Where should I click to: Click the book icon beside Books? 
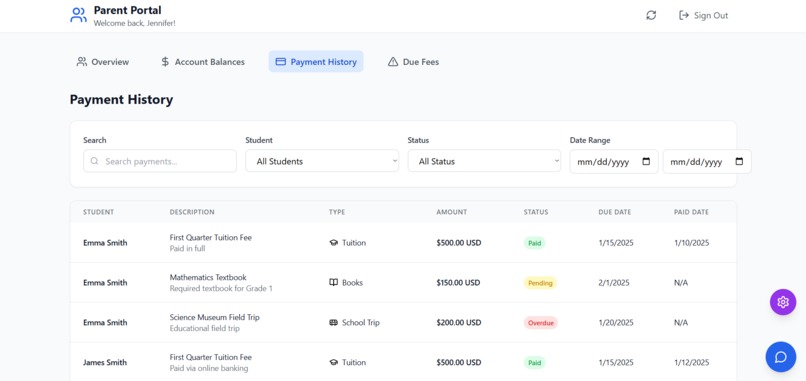pyautogui.click(x=334, y=282)
